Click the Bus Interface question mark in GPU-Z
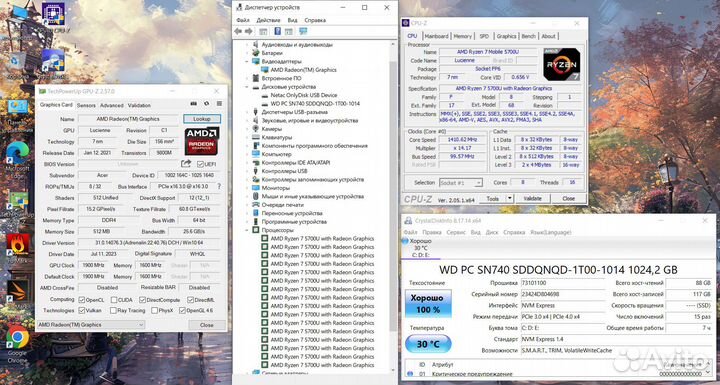The width and height of the screenshot is (720, 385). (219, 187)
